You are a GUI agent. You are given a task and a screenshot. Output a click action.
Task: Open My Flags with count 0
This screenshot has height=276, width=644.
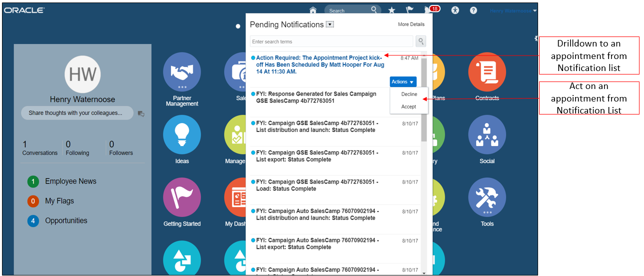[x=51, y=201]
